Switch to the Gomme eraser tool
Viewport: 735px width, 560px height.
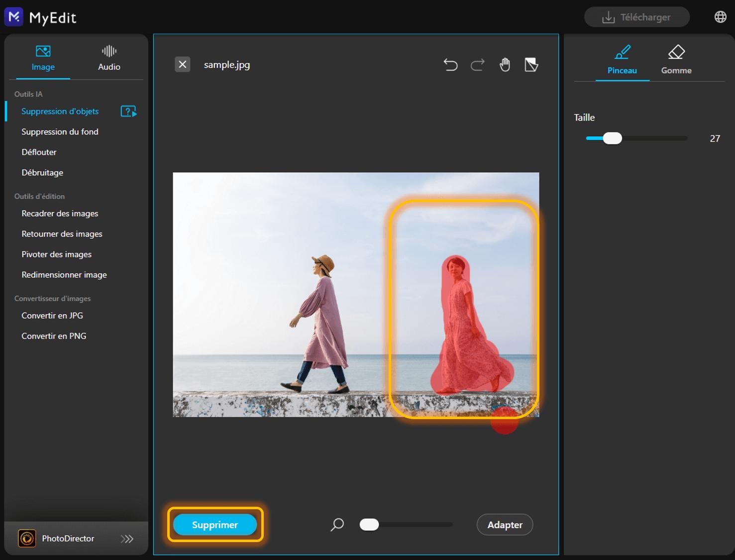coord(676,60)
